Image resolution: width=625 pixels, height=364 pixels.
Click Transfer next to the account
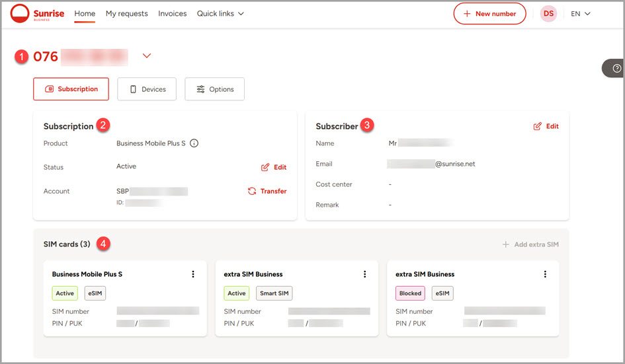point(267,191)
